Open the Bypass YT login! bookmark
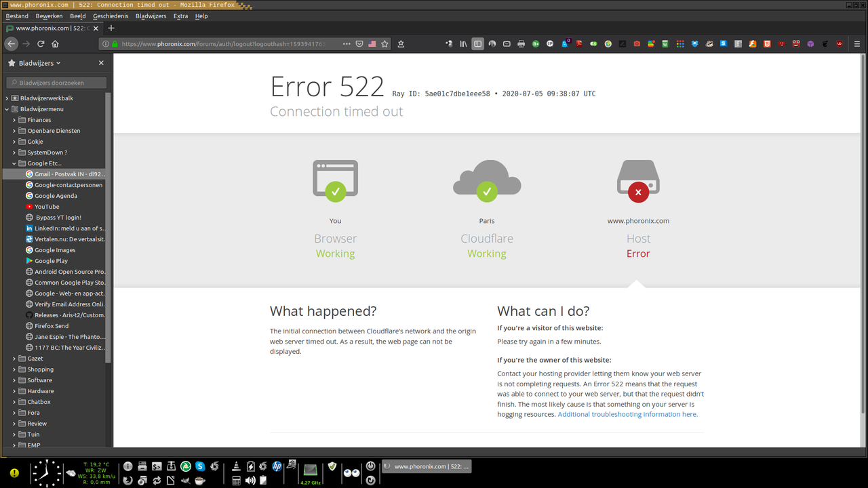The image size is (868, 488). pyautogui.click(x=54, y=218)
